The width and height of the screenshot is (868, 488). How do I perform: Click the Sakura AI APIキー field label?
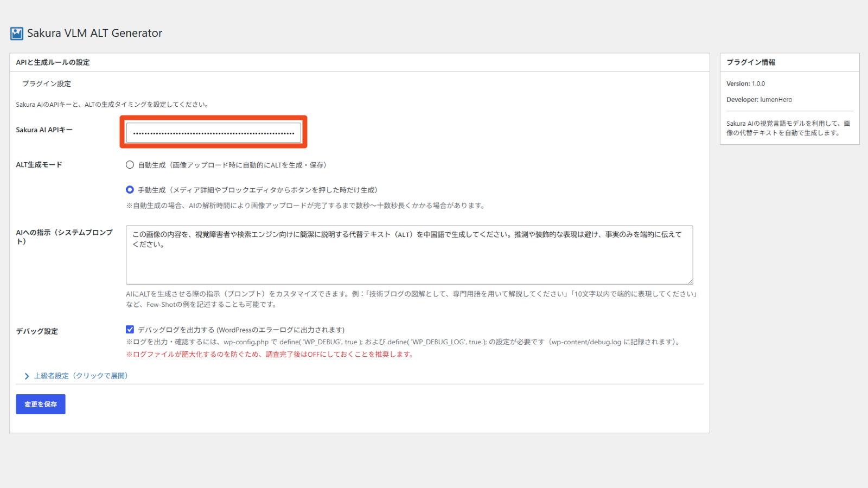pyautogui.click(x=44, y=130)
